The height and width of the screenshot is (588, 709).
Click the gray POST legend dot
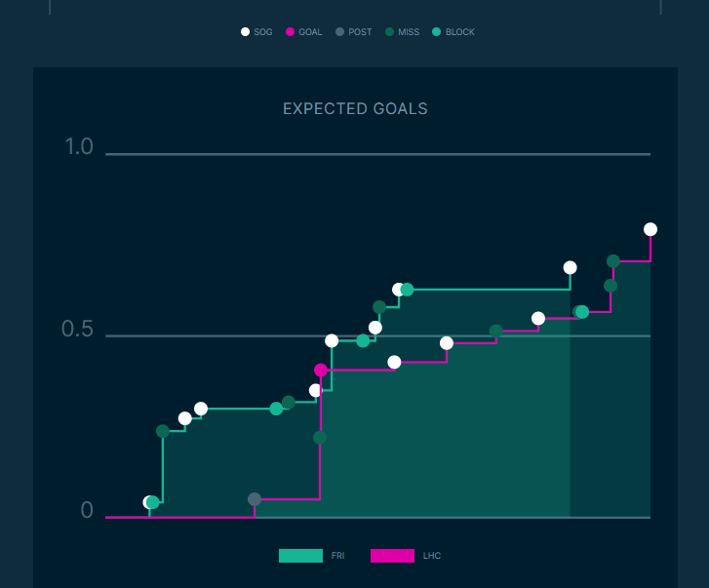click(x=339, y=32)
